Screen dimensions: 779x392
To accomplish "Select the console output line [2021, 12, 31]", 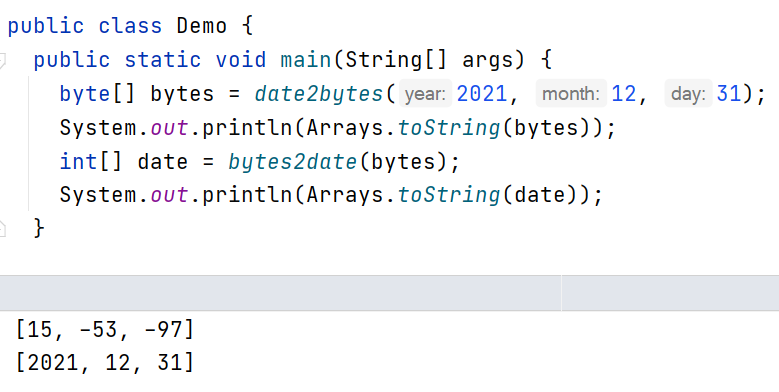I will tap(105, 362).
